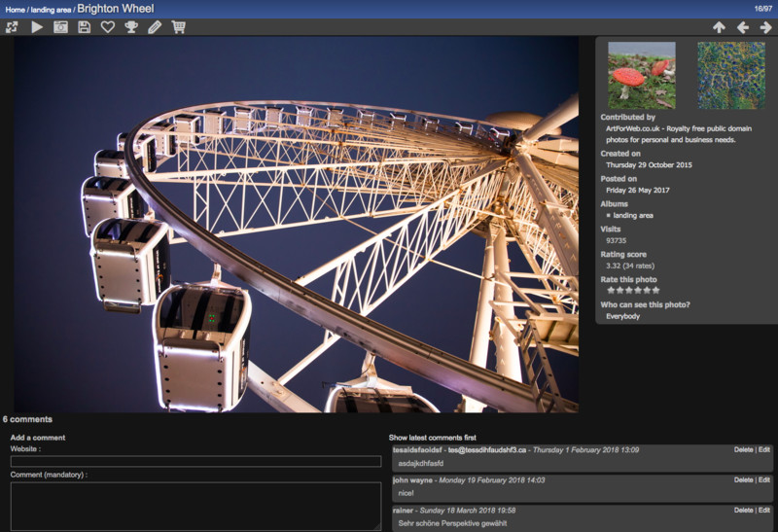Download the photo using the floppy disk icon

click(85, 27)
